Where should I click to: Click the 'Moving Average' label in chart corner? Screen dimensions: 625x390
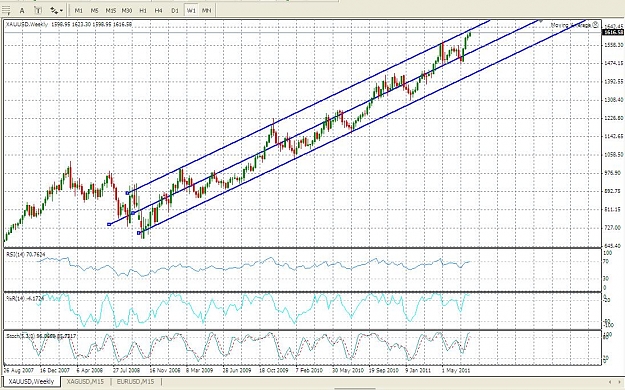(x=571, y=25)
